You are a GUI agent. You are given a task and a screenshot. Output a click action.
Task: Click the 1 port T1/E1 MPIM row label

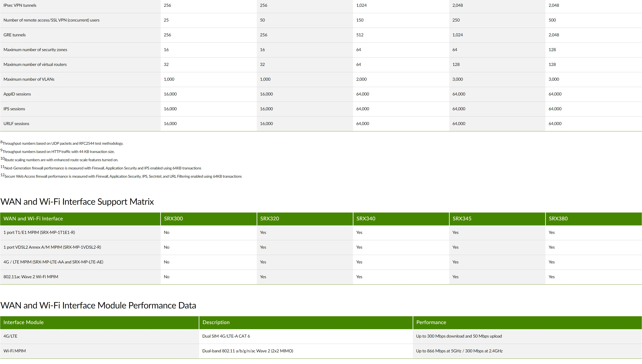39,233
